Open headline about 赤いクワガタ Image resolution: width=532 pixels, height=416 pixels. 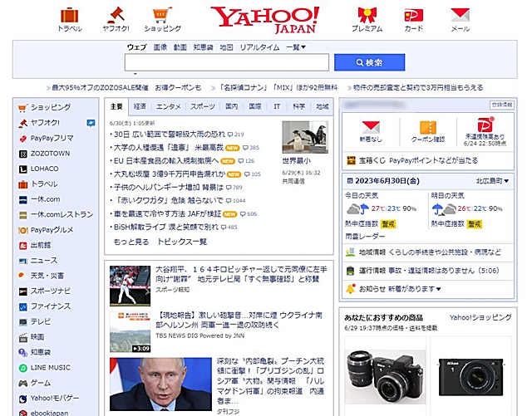[170, 200]
